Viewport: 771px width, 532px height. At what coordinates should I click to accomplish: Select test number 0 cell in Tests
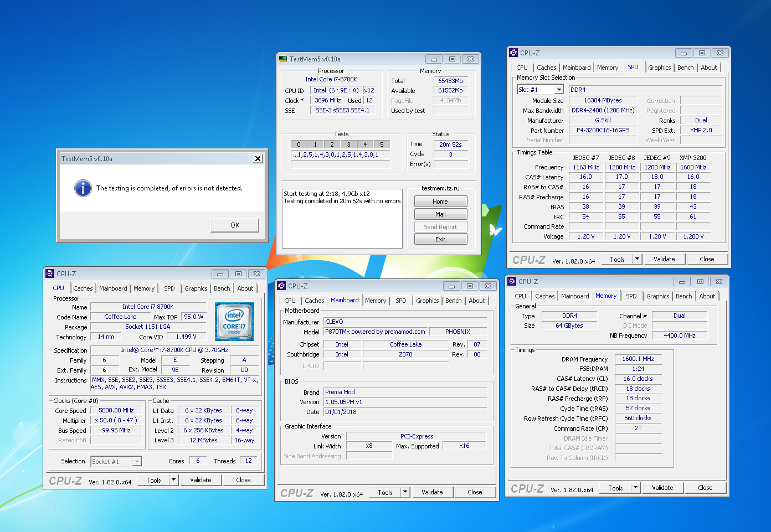click(299, 144)
